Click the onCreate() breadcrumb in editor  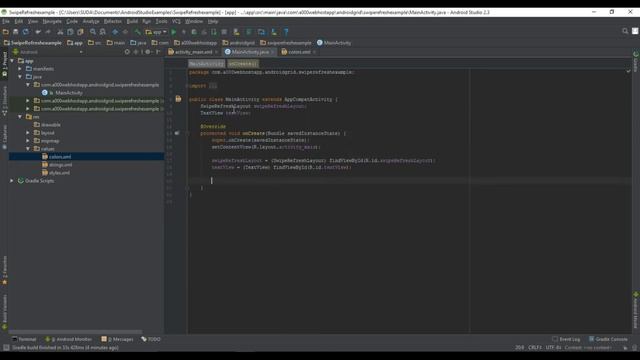click(x=243, y=64)
